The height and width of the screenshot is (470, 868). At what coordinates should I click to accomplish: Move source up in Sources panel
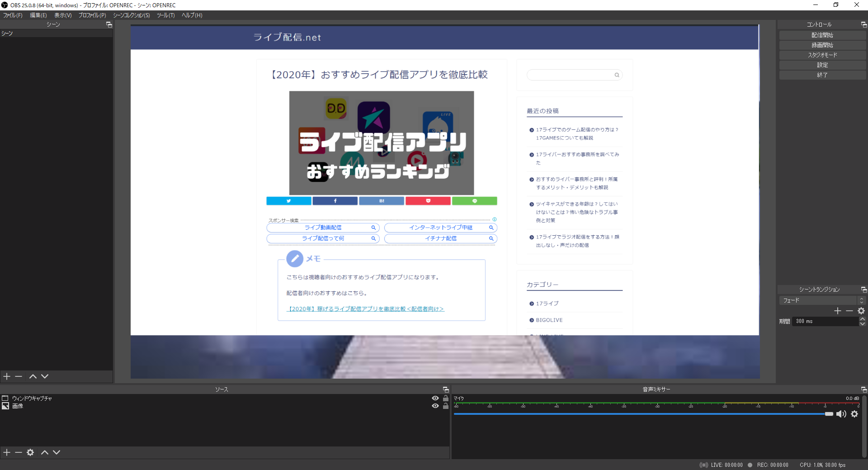click(x=45, y=452)
